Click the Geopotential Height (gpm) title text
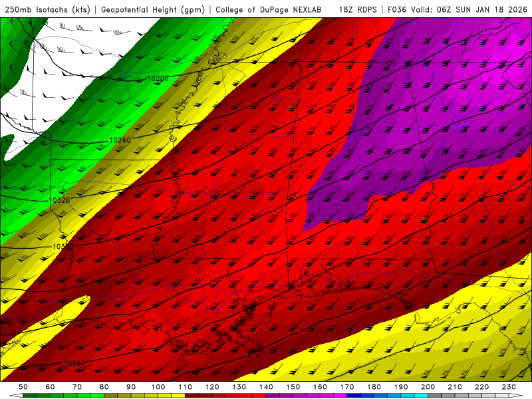The width and height of the screenshot is (532, 399). point(153,9)
